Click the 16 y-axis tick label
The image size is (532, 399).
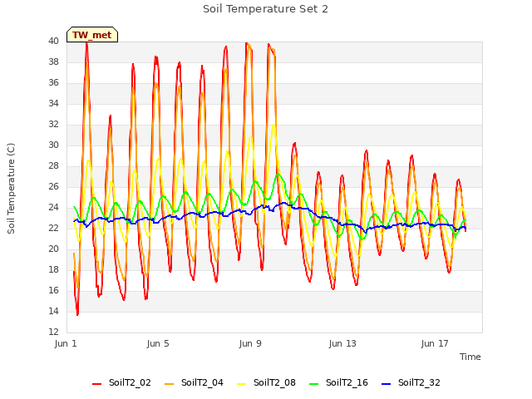click(53, 290)
